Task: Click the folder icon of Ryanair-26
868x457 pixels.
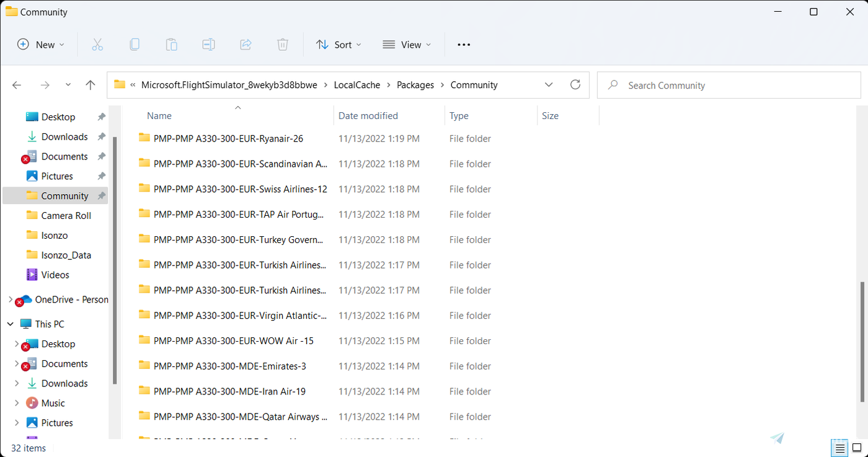Action: coord(144,138)
